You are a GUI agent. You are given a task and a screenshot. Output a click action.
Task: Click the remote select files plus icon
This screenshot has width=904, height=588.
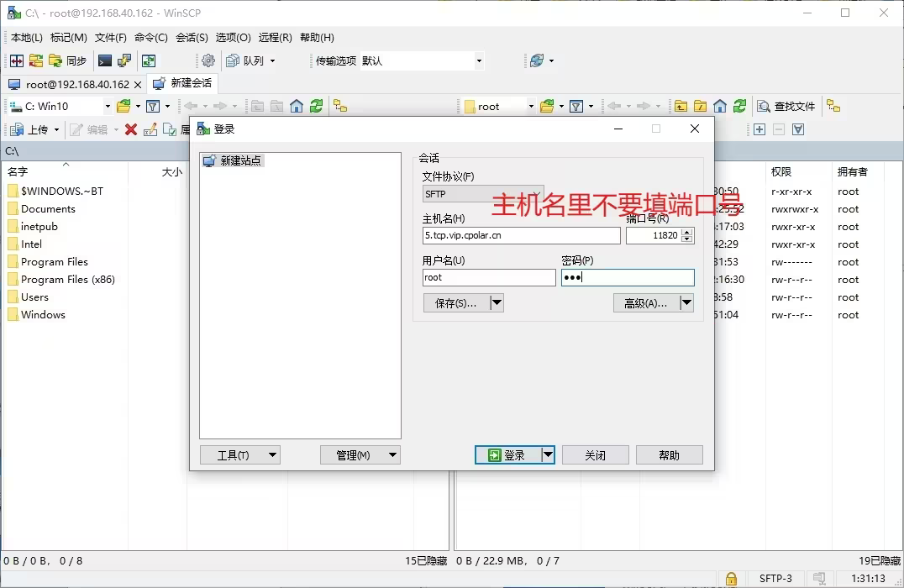(x=759, y=129)
